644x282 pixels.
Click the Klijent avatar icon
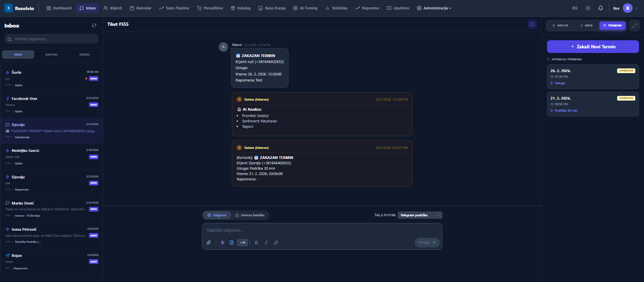(224, 47)
